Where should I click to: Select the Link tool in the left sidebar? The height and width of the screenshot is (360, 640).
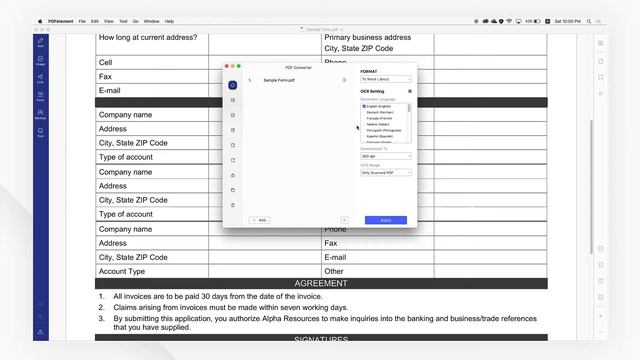pos(40,79)
